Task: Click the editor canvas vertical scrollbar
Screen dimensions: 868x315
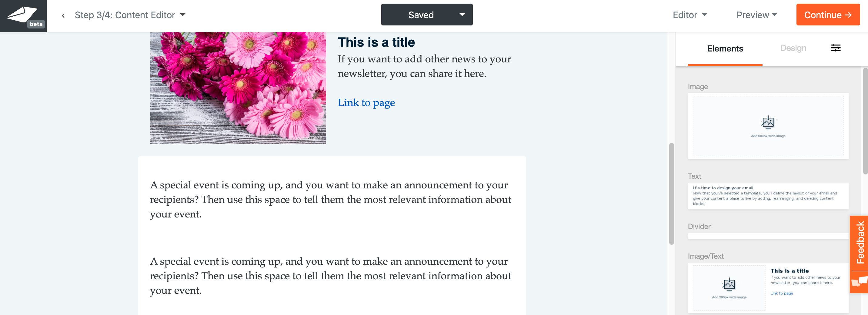Action: click(671, 194)
